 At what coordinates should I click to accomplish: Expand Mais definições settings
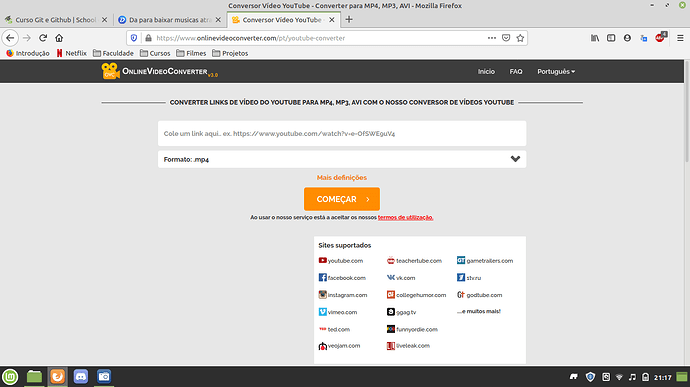point(342,177)
